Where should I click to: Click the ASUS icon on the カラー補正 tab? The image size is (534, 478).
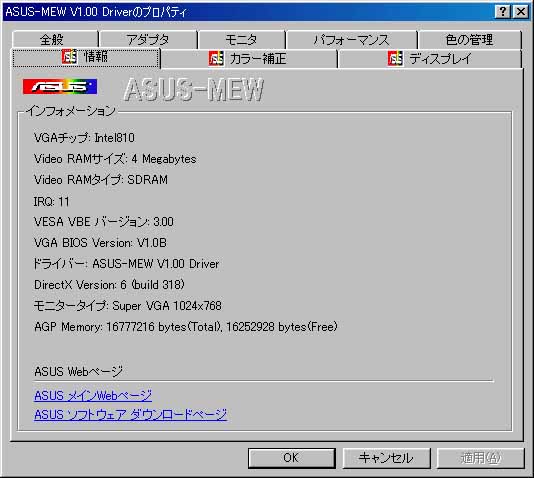[x=216, y=59]
